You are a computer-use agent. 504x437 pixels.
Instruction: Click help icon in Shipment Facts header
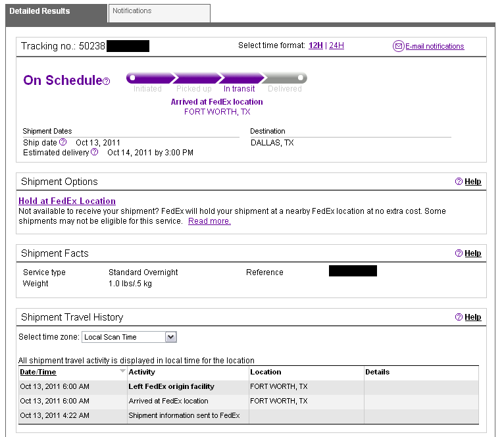(x=459, y=253)
